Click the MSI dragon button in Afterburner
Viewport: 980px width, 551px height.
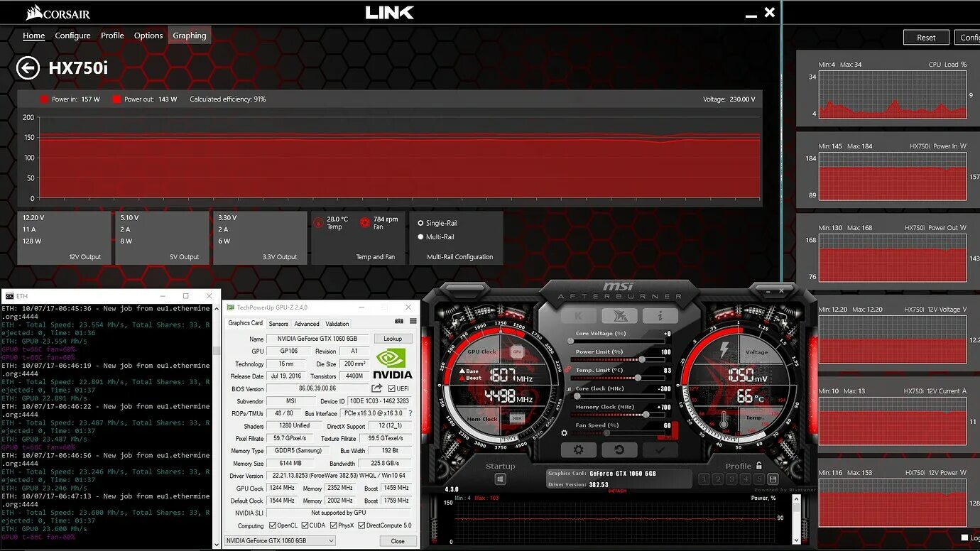619,316
